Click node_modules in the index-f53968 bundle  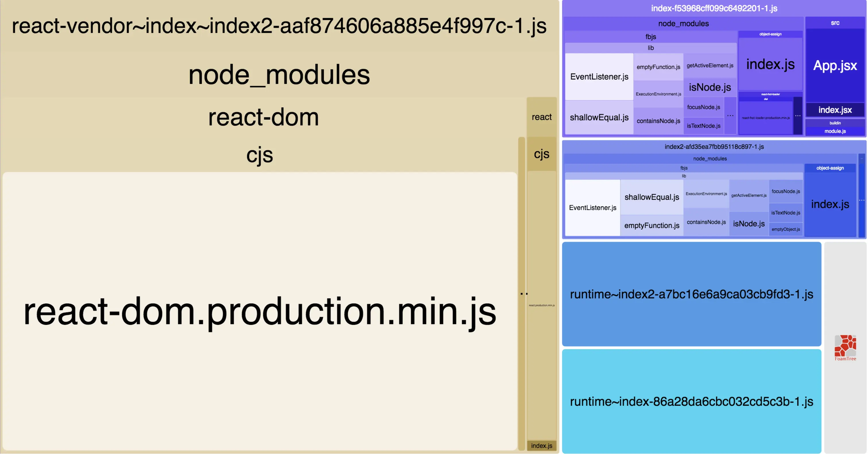tap(683, 24)
